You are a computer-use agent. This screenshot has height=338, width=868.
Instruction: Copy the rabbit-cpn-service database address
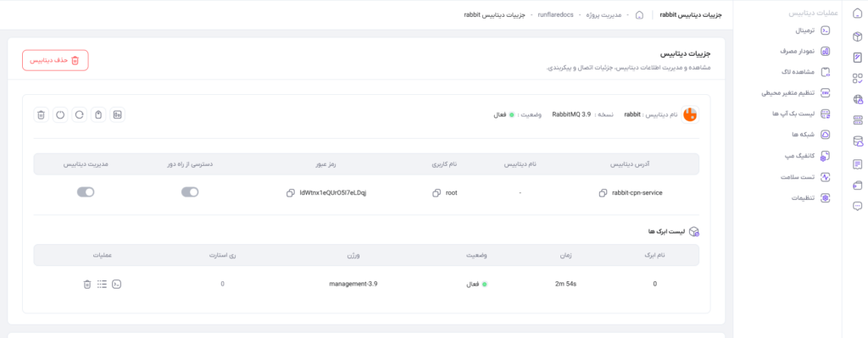603,193
